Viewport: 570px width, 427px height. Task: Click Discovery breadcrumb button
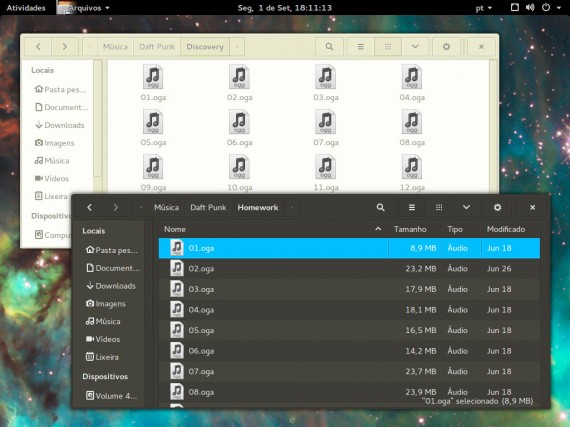coord(205,47)
